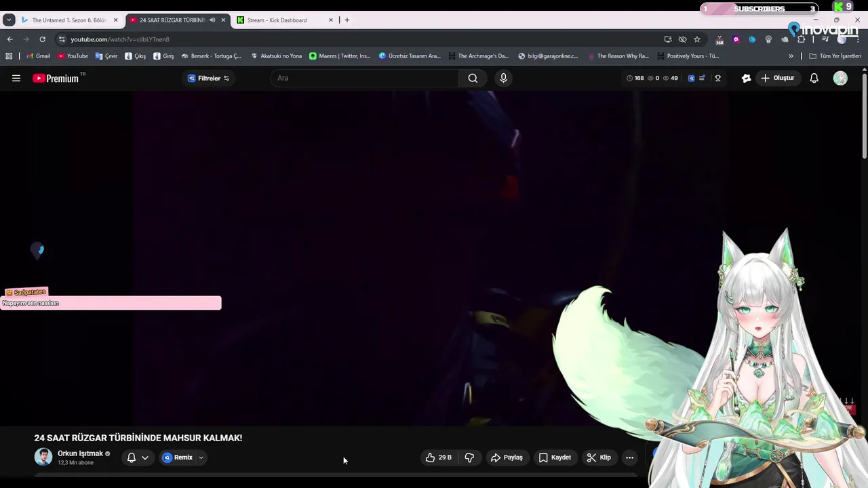Click the blue vidIQ icon in YouTube header
868x488 pixels.
(x=691, y=78)
